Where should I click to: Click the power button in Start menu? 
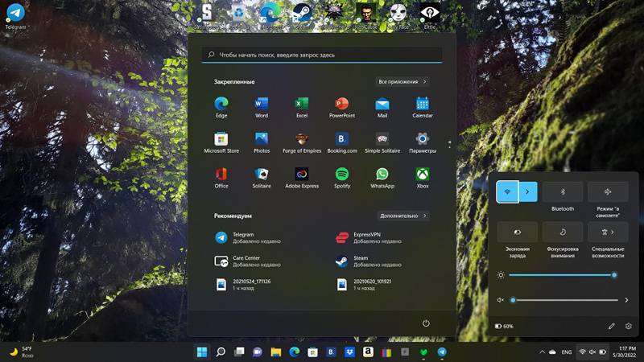[426, 323]
